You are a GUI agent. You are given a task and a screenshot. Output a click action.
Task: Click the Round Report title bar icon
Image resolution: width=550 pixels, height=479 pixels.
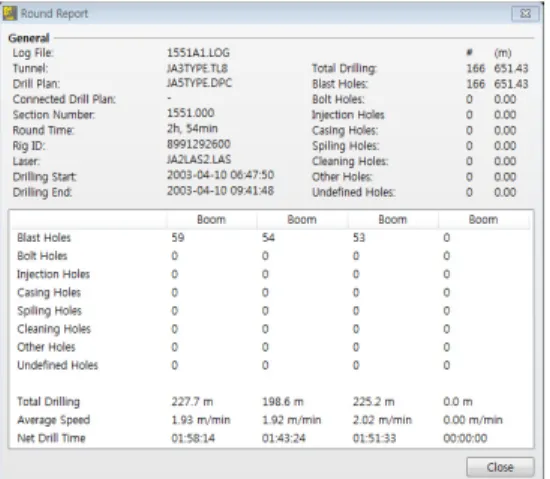pyautogui.click(x=9, y=14)
